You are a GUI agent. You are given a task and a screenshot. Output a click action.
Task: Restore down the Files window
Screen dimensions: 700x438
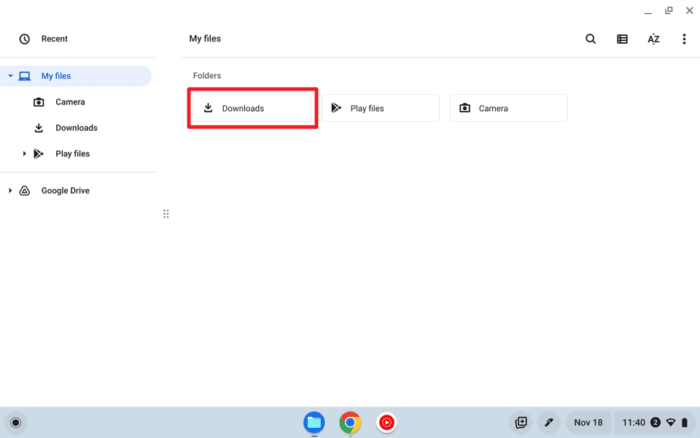pos(669,11)
